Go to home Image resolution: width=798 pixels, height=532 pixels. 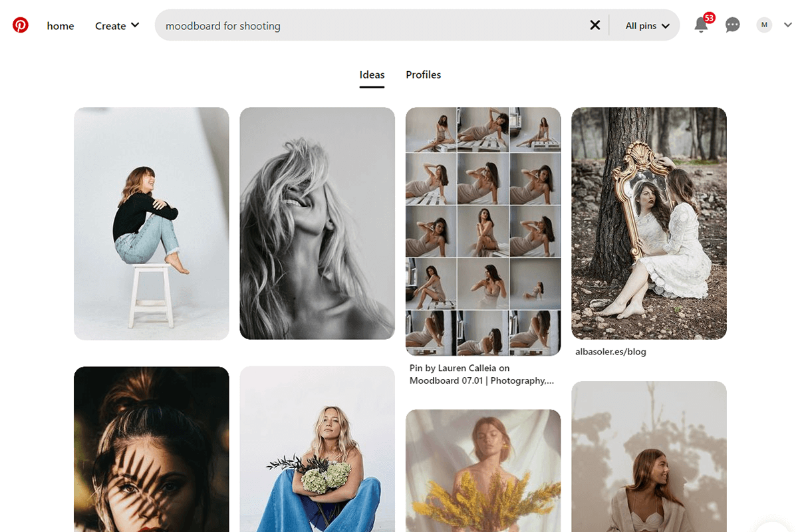(61, 25)
